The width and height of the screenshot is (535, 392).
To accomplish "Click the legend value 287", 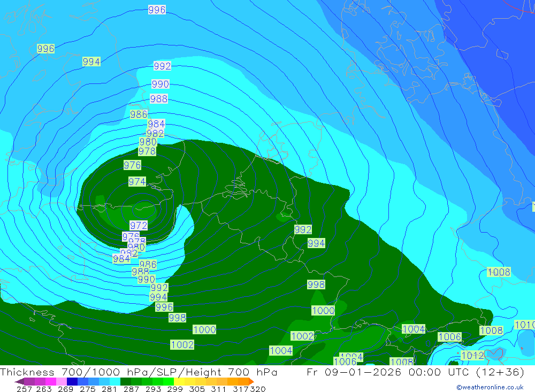I will tap(131, 389).
